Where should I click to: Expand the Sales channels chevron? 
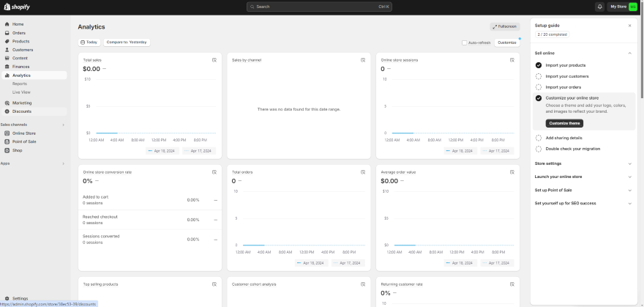[63, 125]
